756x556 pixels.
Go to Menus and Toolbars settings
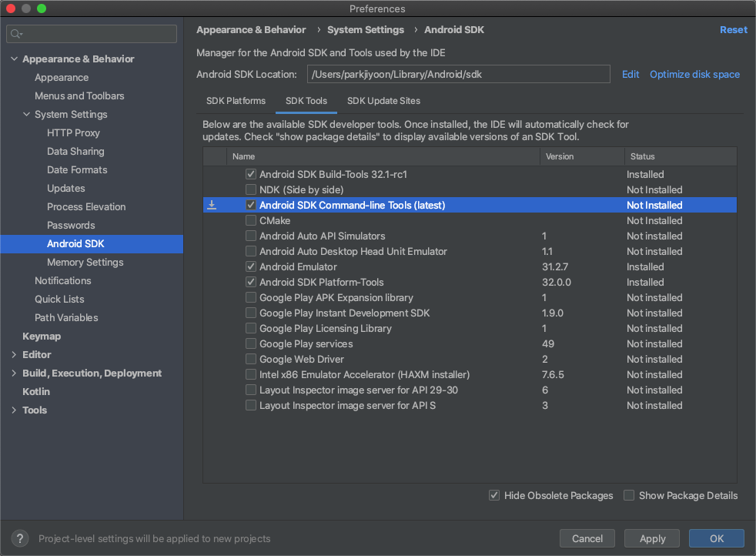tap(79, 96)
